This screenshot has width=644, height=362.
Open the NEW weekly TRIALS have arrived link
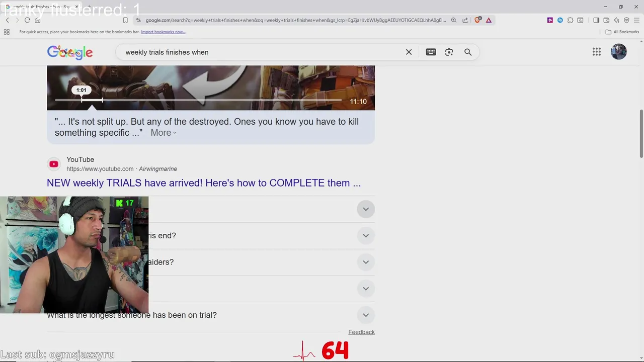pos(204,183)
